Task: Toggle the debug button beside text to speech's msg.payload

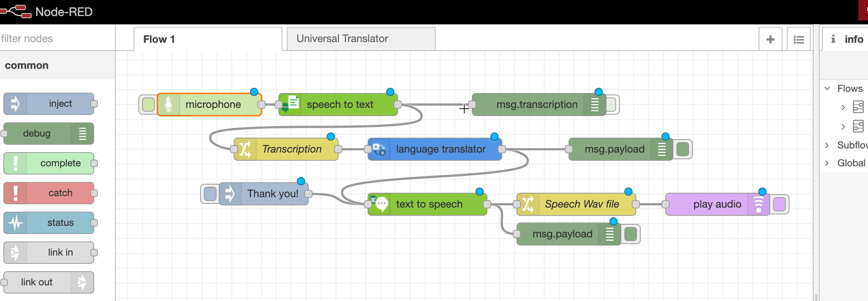Action: (631, 234)
